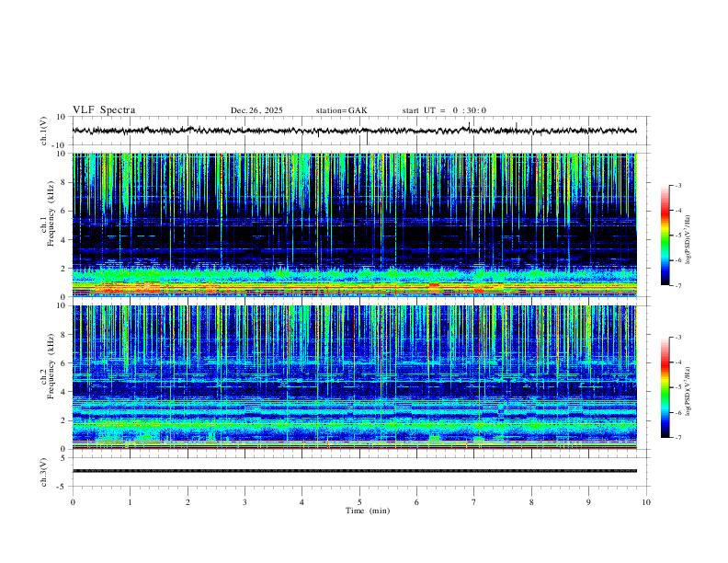Click time axis tick label "7"
Viewport: 728px width, 563px height.
click(474, 502)
